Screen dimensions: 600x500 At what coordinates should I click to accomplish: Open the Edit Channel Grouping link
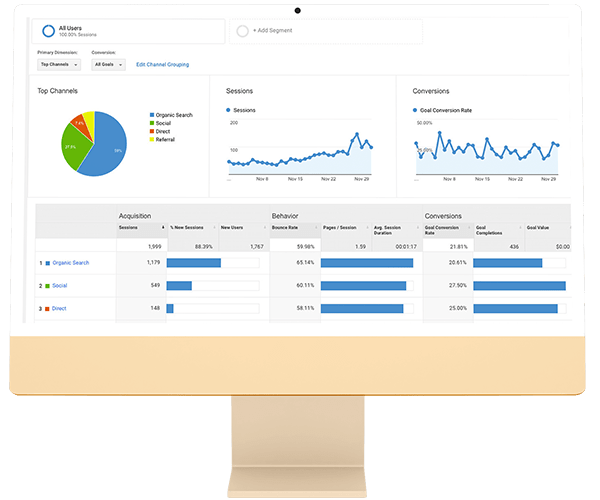tap(162, 65)
